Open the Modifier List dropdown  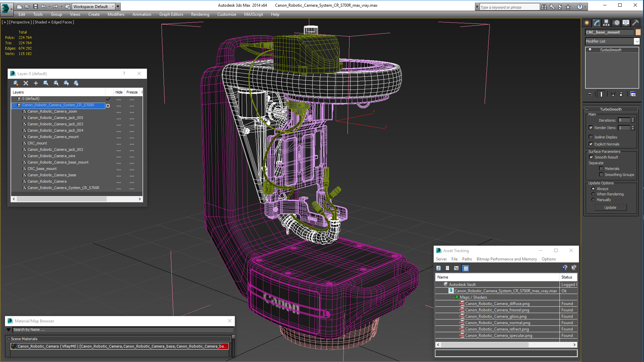click(637, 41)
